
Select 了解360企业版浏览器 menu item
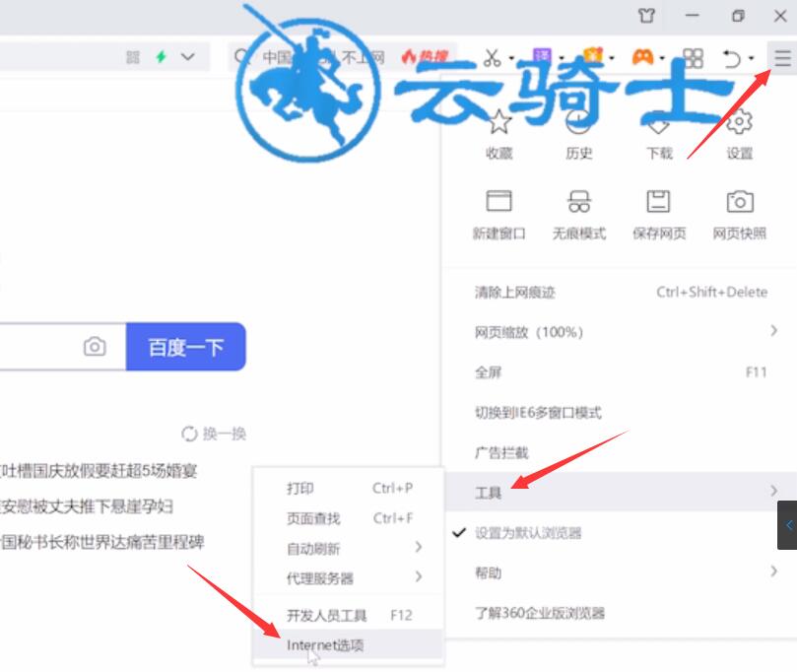[620, 613]
